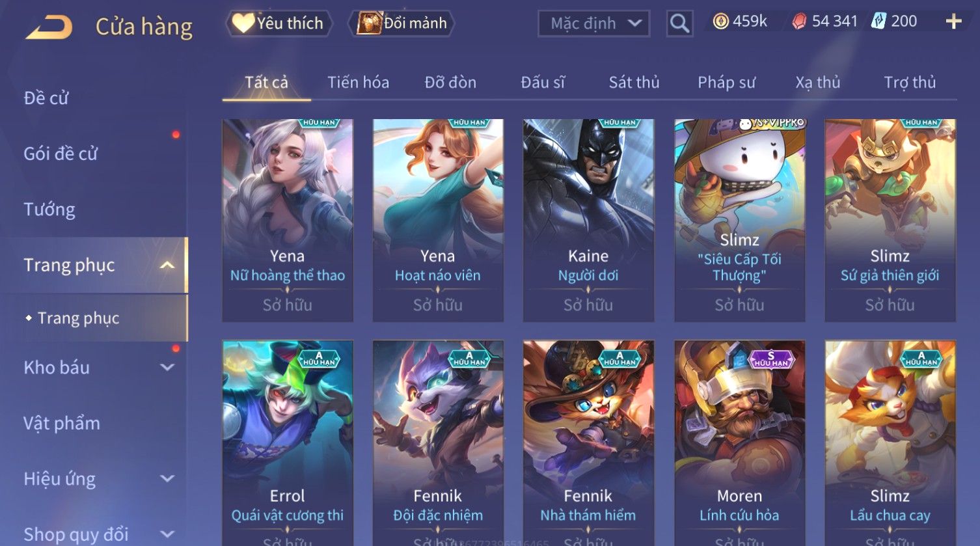Switch to the Pháp sư tab
The image size is (980, 546).
pos(726,83)
